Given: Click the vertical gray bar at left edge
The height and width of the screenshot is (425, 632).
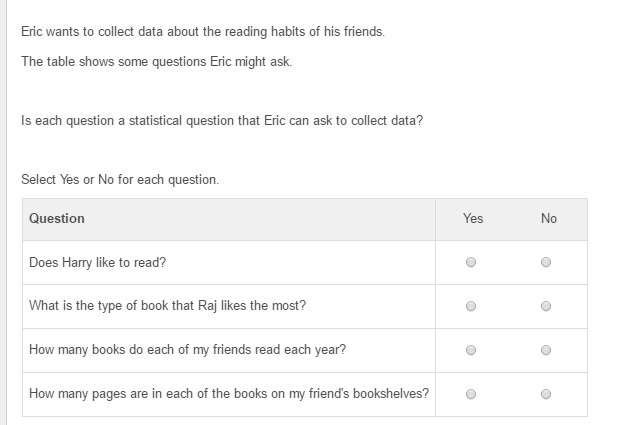Looking at the screenshot, I should click(x=4, y=212).
